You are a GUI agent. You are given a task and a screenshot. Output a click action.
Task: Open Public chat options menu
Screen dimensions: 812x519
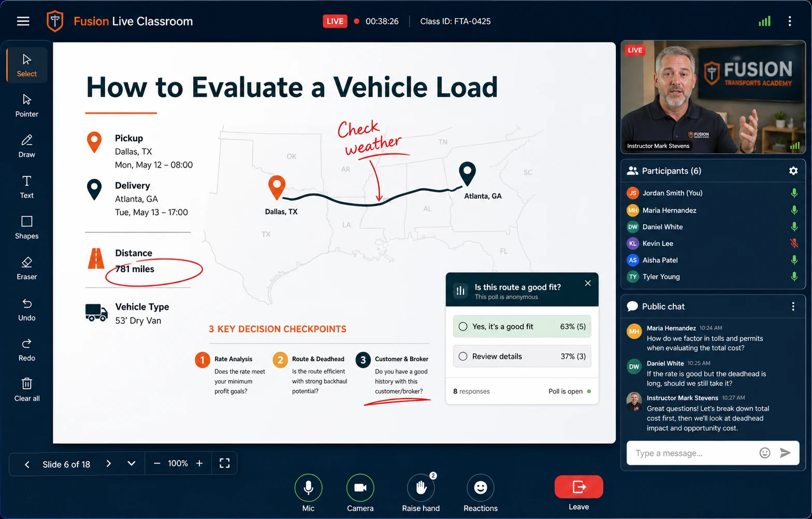[793, 306]
